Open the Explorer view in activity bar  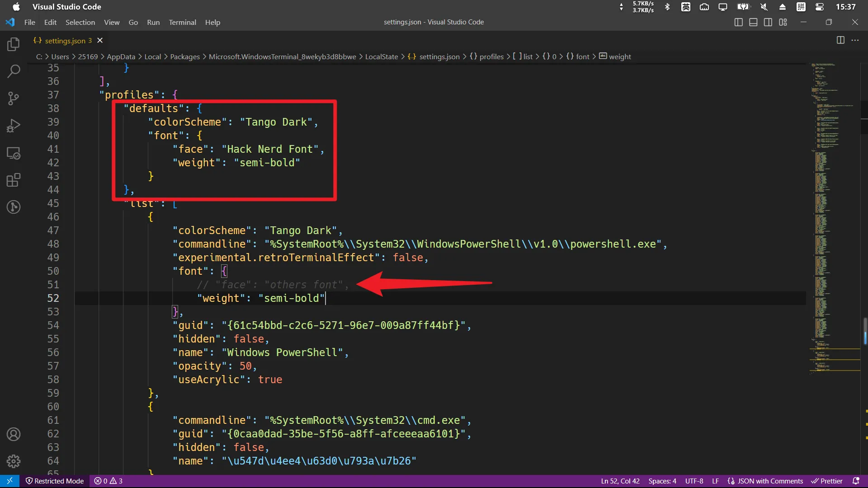[14, 44]
